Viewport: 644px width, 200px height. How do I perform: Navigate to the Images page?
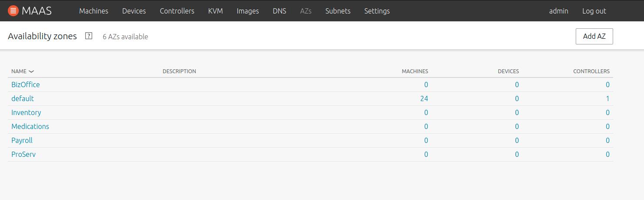tap(247, 11)
